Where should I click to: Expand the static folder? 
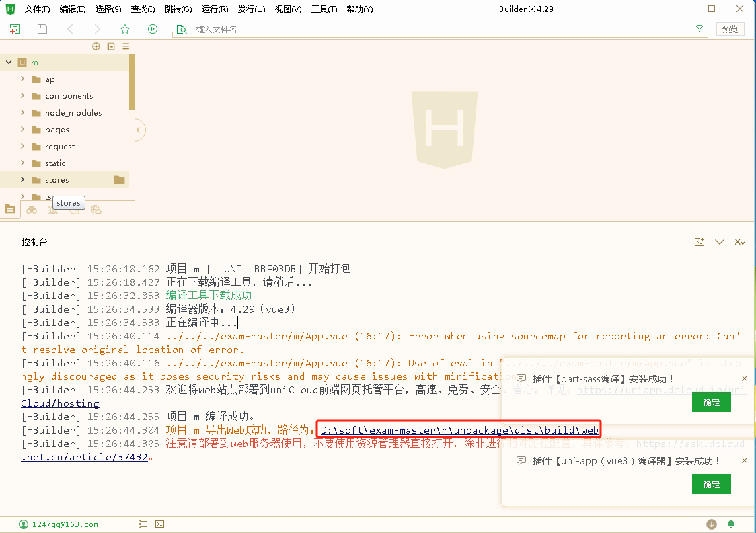pos(22,163)
